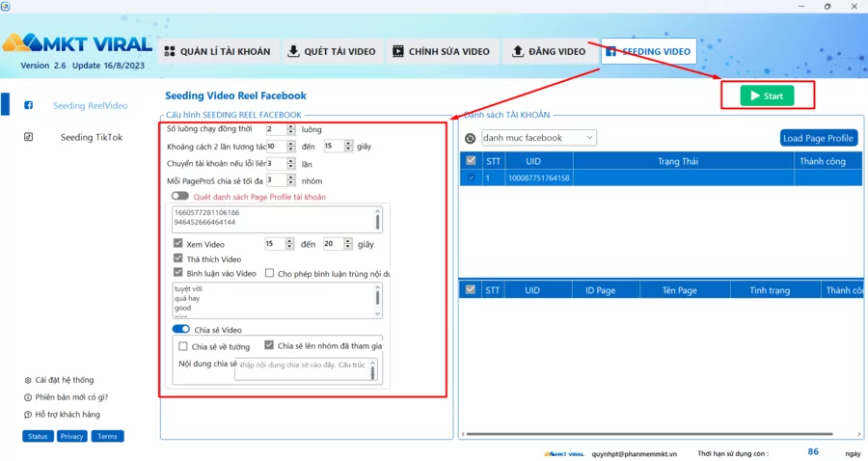This screenshot has width=868, height=461.
Task: Click Load Page Profile button
Action: pyautogui.click(x=818, y=138)
